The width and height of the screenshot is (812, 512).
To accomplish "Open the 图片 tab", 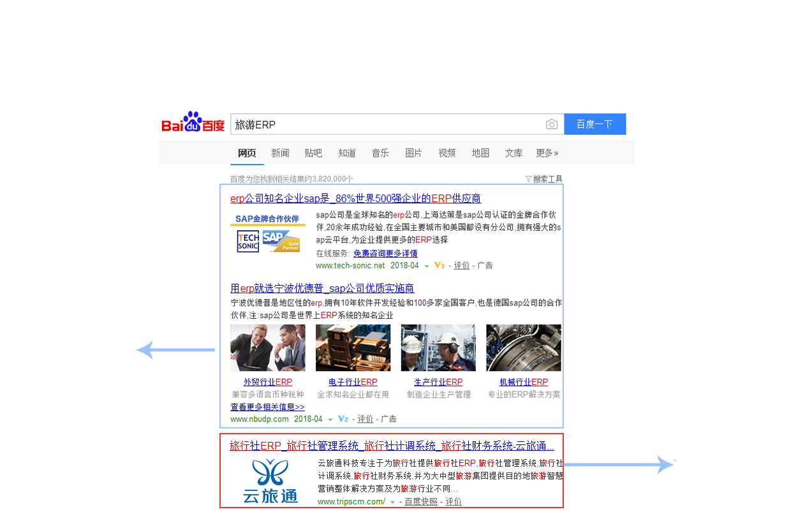I will tap(413, 153).
